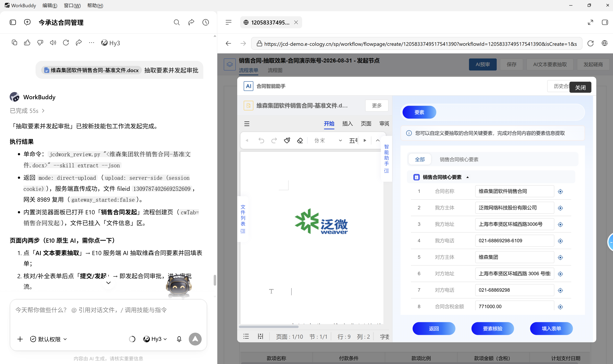Open 编辑(E) menu
Image resolution: width=613 pixels, height=364 pixels.
[x=50, y=5]
